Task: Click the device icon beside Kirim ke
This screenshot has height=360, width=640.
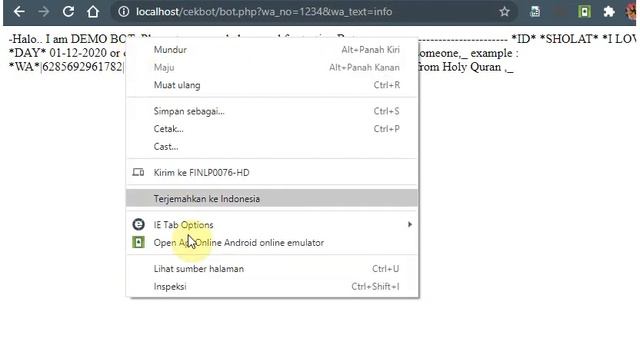Action: pos(138,172)
